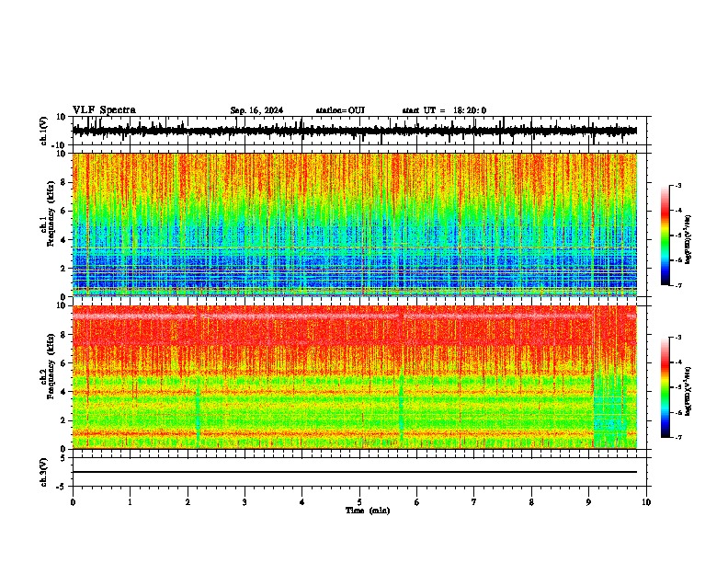The image size is (728, 563).
Task: Click the 'VLF Spectra' plot title
Action: tap(104, 110)
